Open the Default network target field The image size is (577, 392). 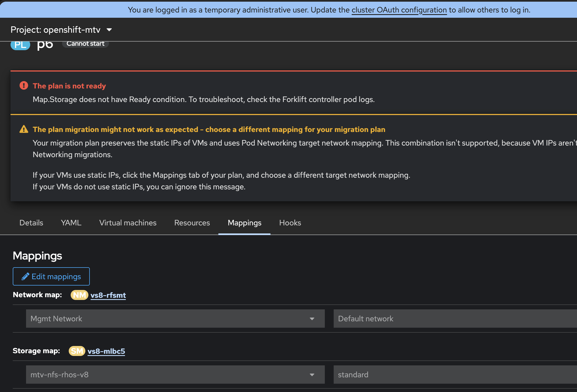pyautogui.click(x=455, y=319)
